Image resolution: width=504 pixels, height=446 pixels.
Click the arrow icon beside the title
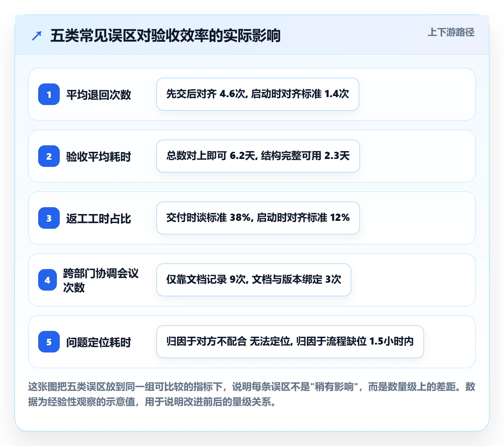click(x=37, y=36)
